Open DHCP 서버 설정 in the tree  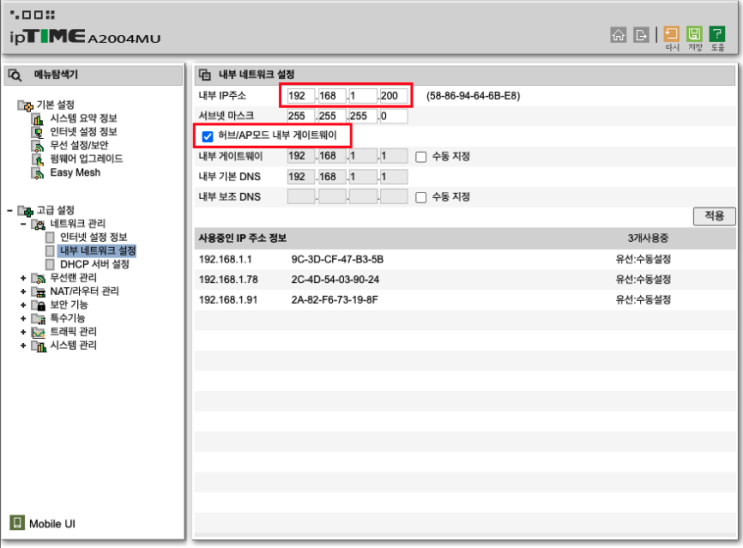(95, 264)
